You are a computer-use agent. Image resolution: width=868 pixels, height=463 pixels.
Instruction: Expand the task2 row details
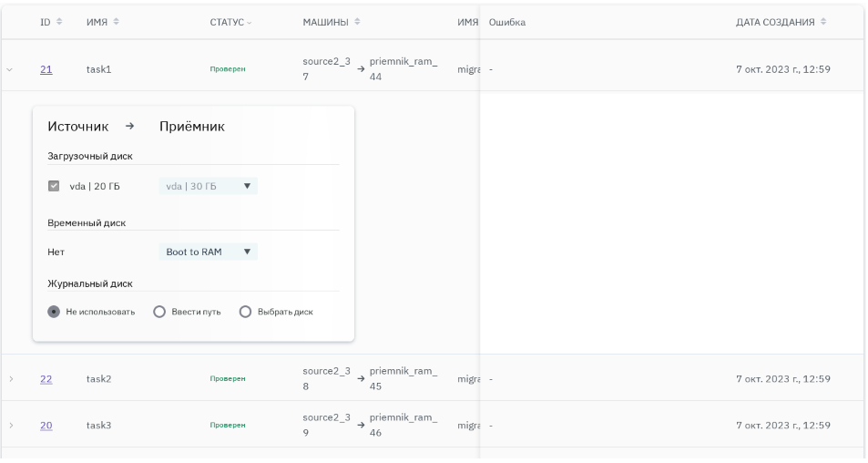[10, 378]
